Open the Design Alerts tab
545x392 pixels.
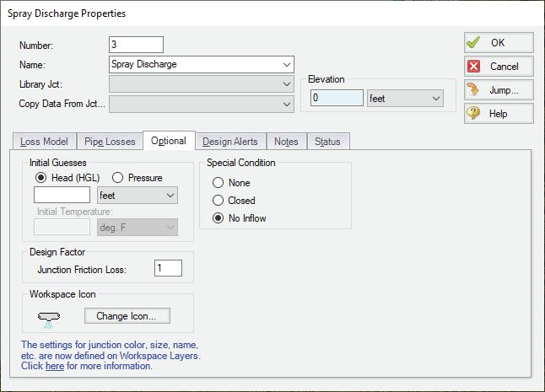pyautogui.click(x=230, y=142)
